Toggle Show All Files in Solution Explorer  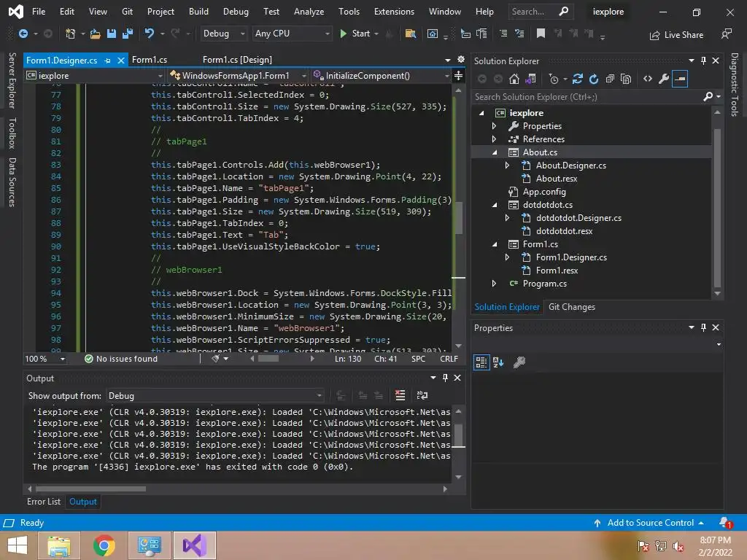pyautogui.click(x=626, y=79)
